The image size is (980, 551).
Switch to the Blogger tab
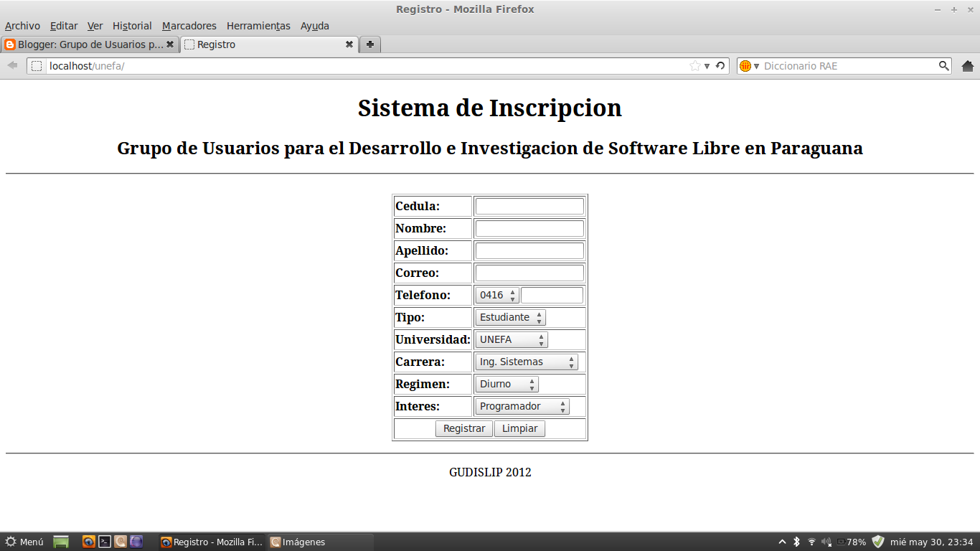click(86, 44)
